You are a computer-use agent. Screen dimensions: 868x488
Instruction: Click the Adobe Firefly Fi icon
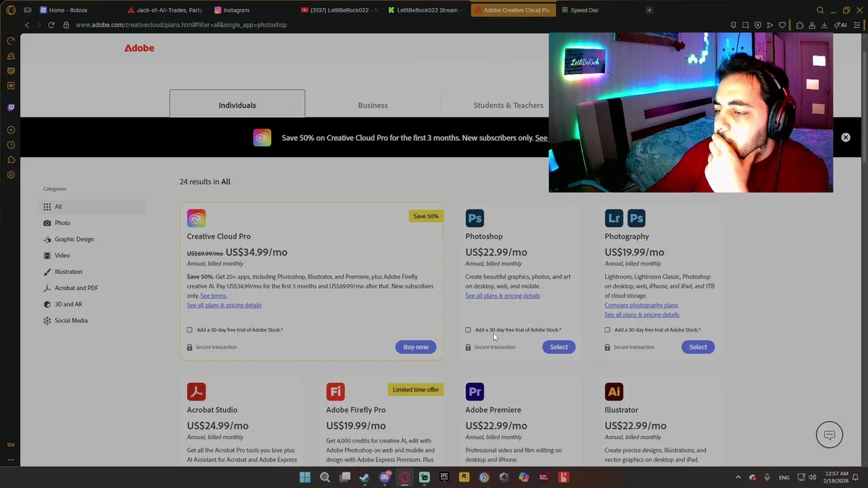tap(336, 392)
